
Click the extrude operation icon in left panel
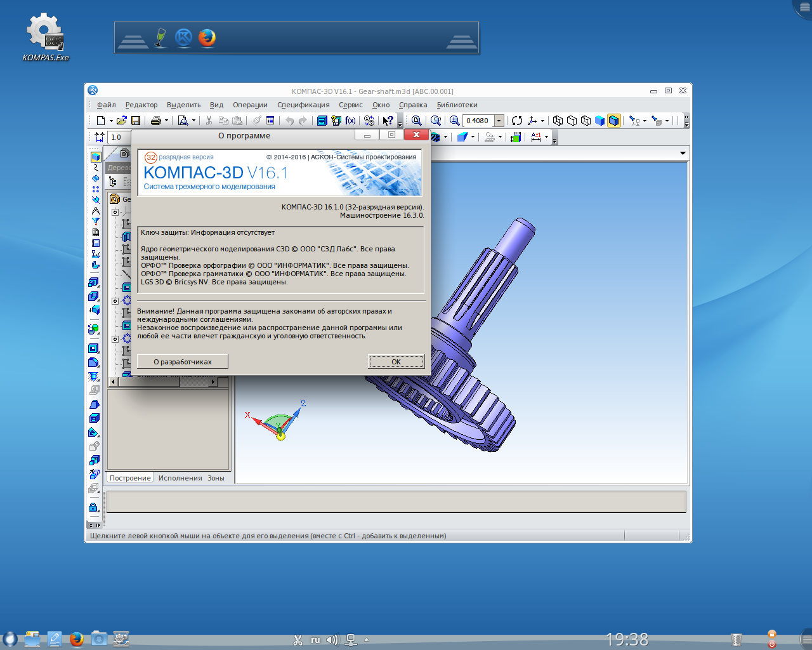tap(94, 282)
